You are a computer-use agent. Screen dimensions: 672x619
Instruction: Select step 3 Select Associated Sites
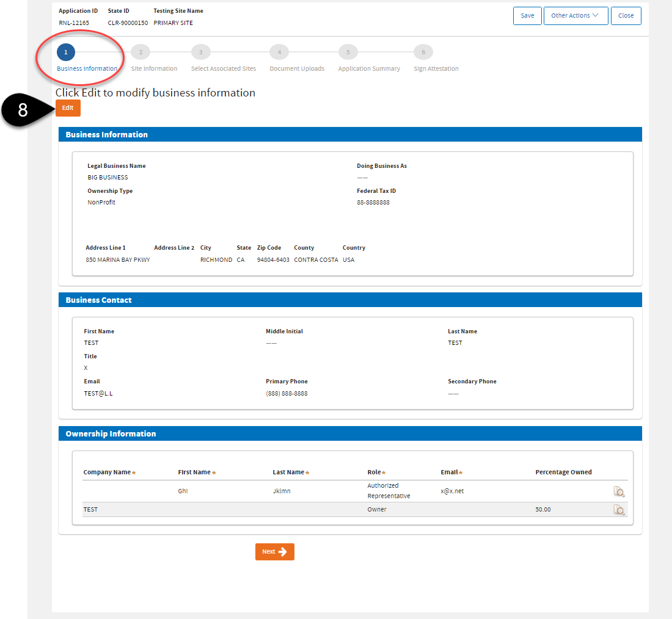coord(200,52)
